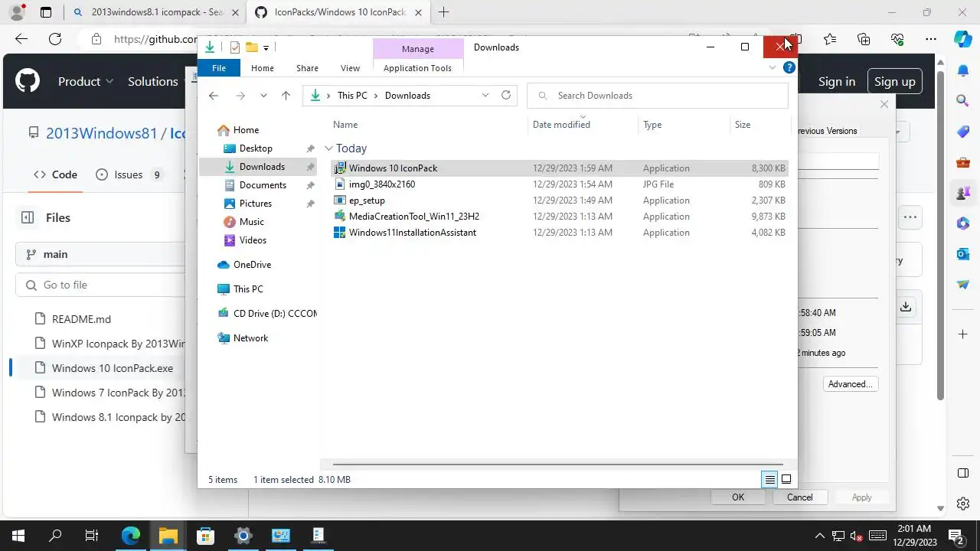The height and width of the screenshot is (551, 980).
Task: Open new tab in Edge browser
Action: pyautogui.click(x=444, y=12)
